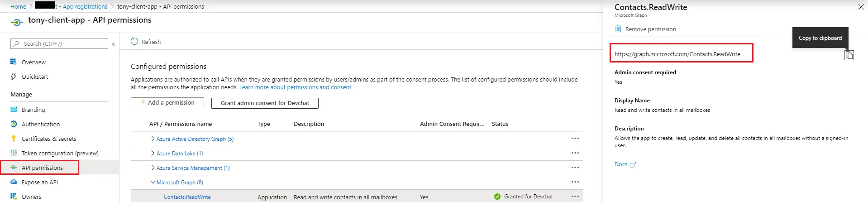This screenshot has height=202, width=868.
Task: Open the Branding page
Action: pyautogui.click(x=33, y=110)
